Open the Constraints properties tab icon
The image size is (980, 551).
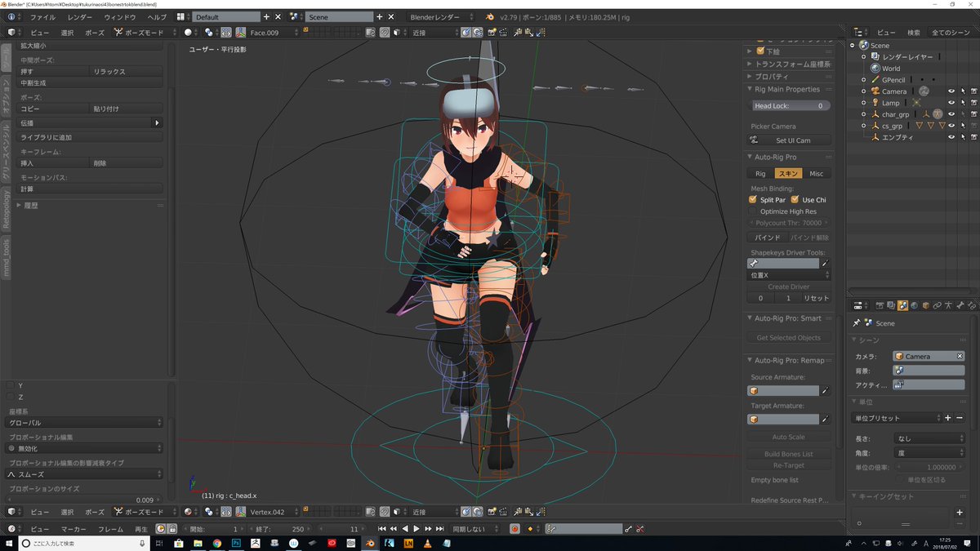[937, 305]
